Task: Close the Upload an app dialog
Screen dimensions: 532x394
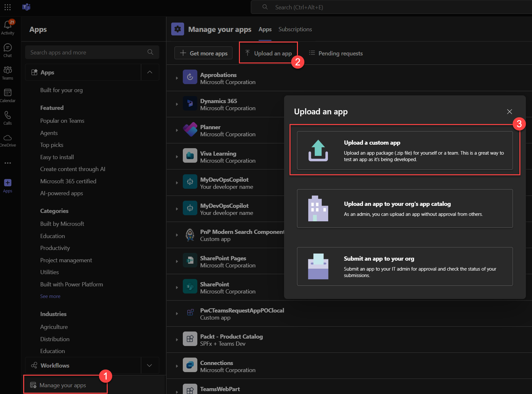Action: click(509, 111)
